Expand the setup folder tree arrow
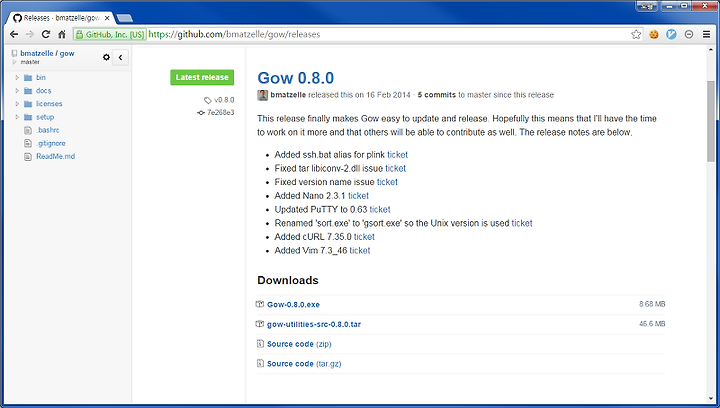720x408 pixels. tap(17, 117)
